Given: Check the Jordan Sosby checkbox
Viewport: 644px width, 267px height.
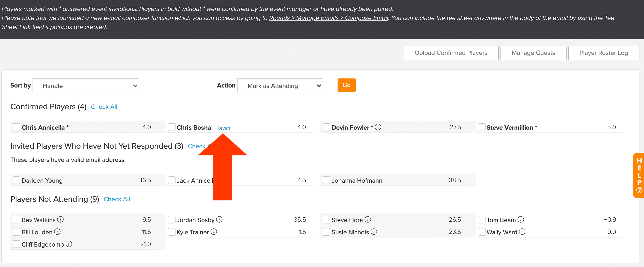Looking at the screenshot, I should coord(171,220).
